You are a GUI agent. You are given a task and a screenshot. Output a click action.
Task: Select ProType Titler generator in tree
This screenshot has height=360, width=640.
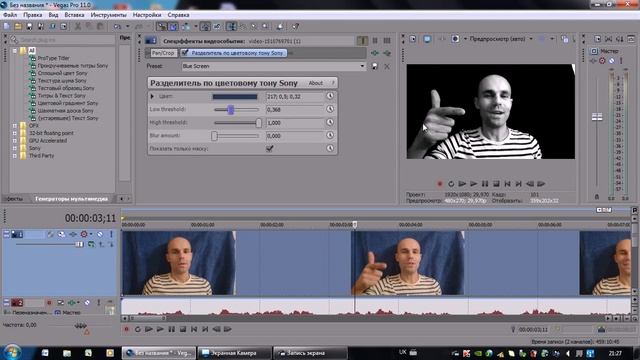pyautogui.click(x=53, y=58)
